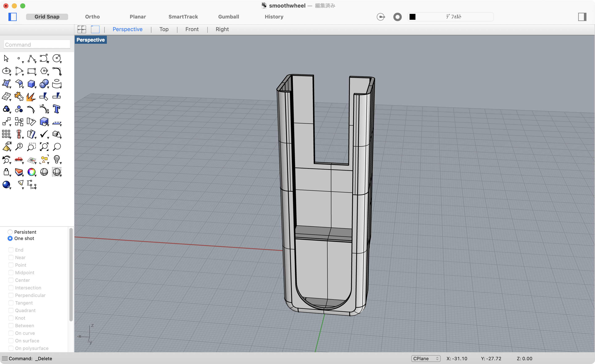Switch to the Right viewport tab

pyautogui.click(x=222, y=29)
